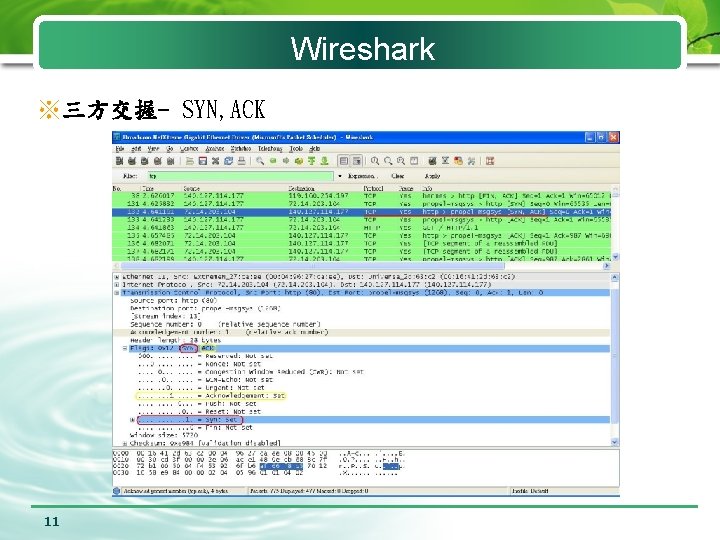Image resolution: width=720 pixels, height=540 pixels.
Task: Open help via last toolbar icon
Action: tap(490, 161)
